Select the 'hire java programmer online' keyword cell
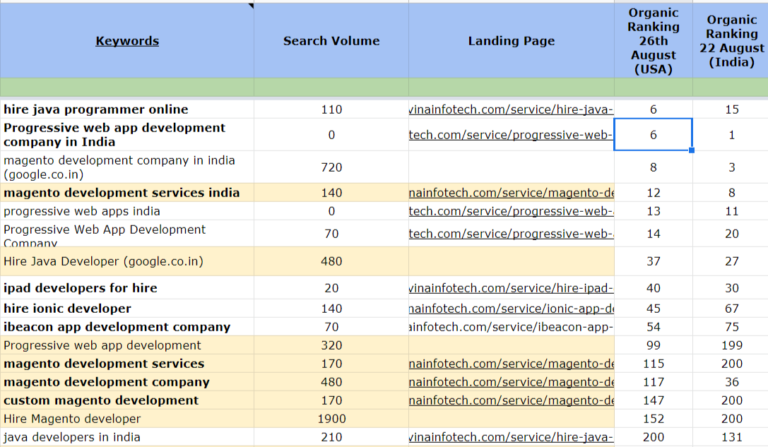The height and width of the screenshot is (447, 768). coord(127,109)
